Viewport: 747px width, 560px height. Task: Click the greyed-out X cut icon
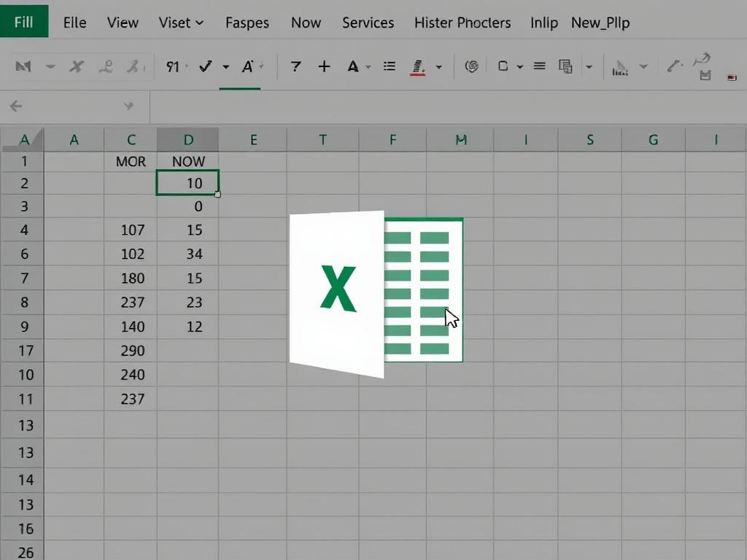click(x=76, y=66)
